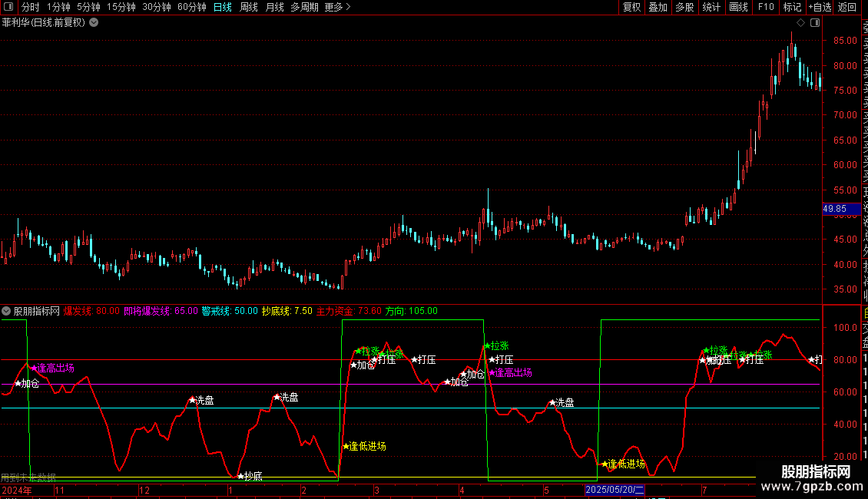Click the 洗盘 star signal in January
868x499 pixels.
pos(287,397)
